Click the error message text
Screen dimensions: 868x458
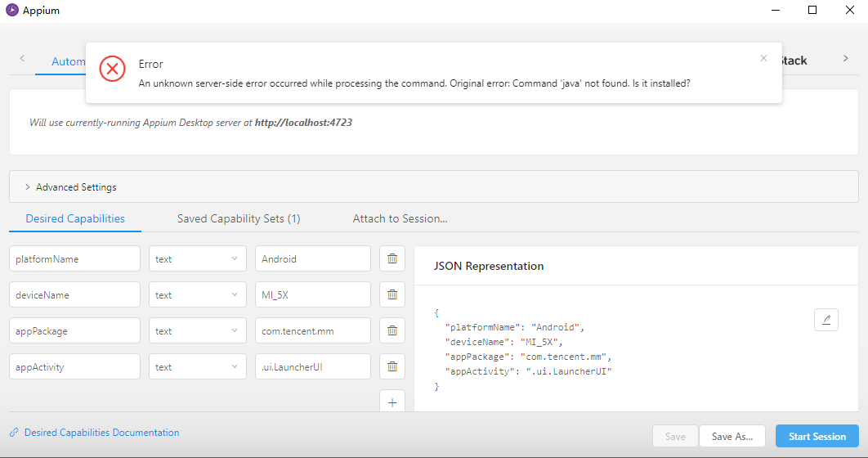[414, 83]
